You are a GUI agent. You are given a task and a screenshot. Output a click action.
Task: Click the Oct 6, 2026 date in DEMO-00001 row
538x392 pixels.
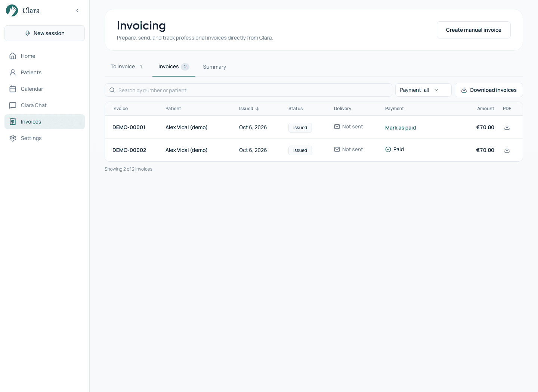tap(253, 127)
